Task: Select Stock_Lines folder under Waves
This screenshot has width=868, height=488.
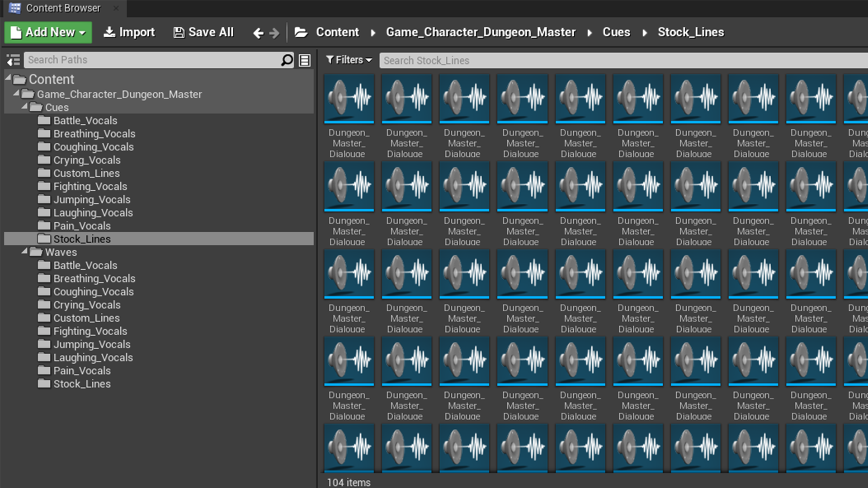Action: tap(82, 384)
